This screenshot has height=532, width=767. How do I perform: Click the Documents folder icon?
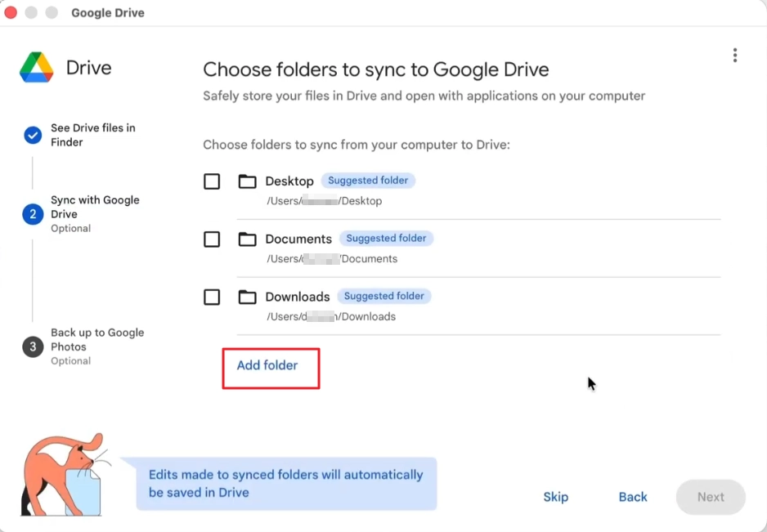point(247,239)
